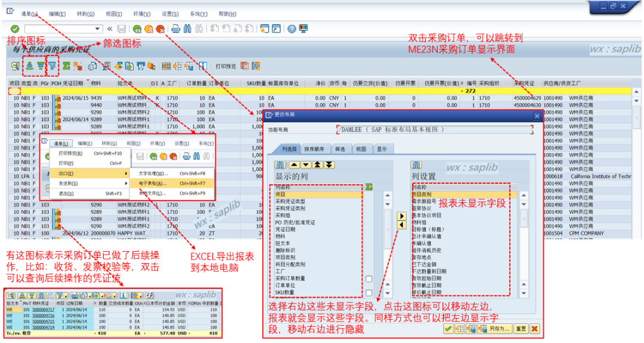The width and height of the screenshot is (644, 343).
Task: Expand the 出口(E) submenu entry
Action: pos(89,174)
